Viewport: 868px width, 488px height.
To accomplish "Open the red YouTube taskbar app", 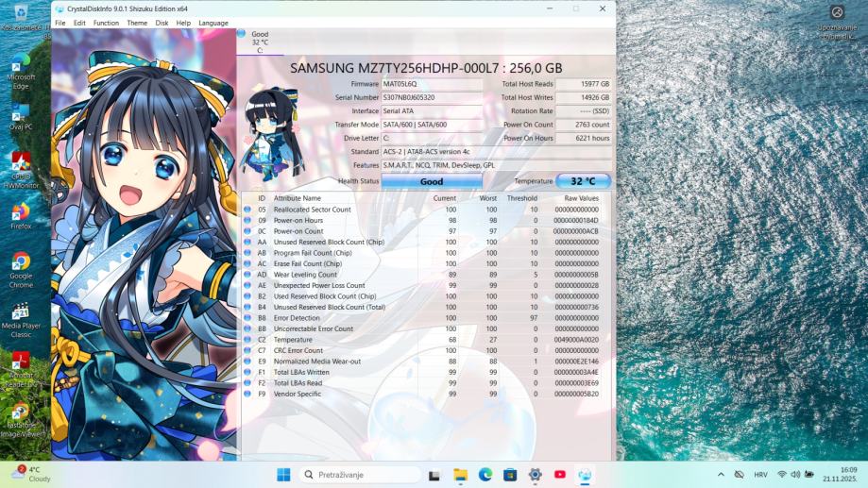I will tap(560, 475).
